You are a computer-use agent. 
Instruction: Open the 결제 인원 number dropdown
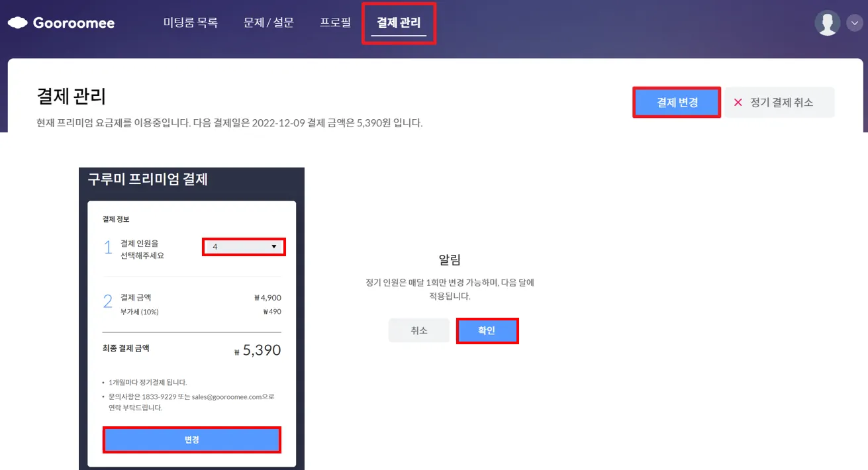[x=243, y=247]
